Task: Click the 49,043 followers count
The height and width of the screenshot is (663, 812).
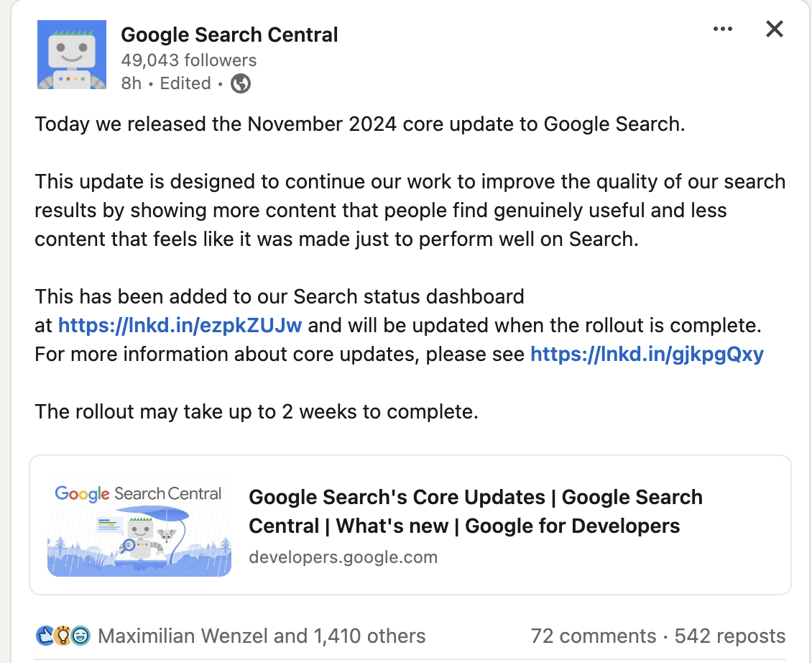Action: click(188, 60)
